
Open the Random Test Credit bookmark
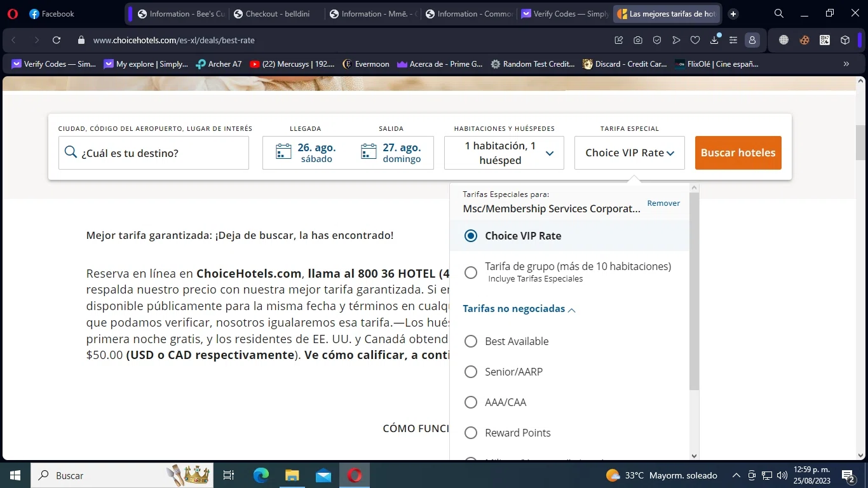(x=532, y=64)
